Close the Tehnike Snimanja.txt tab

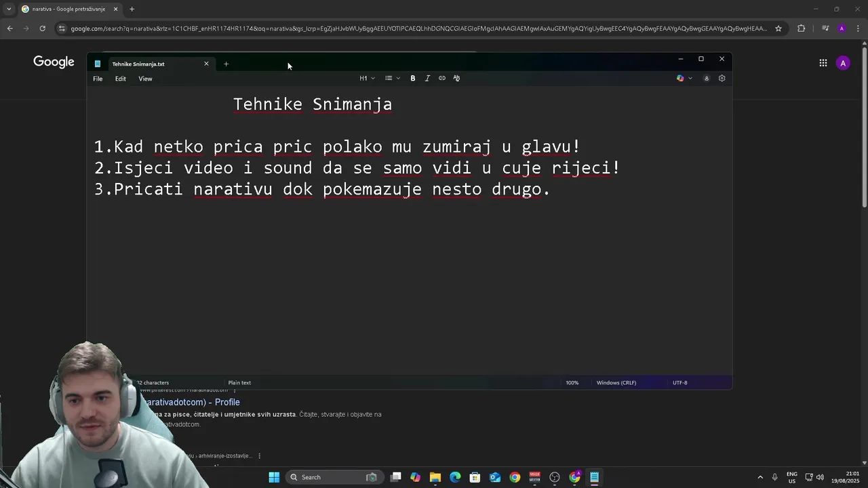pyautogui.click(x=206, y=64)
